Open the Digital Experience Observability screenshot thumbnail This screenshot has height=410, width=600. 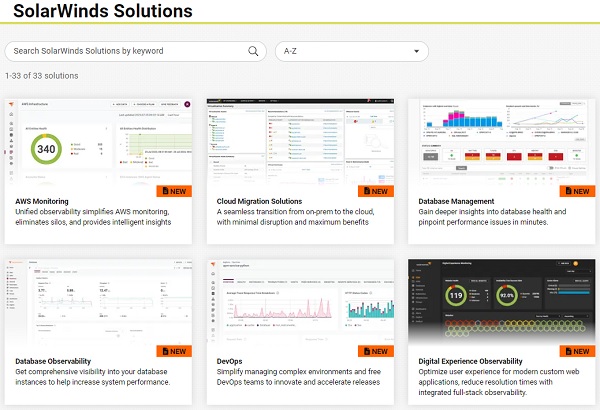[502, 302]
